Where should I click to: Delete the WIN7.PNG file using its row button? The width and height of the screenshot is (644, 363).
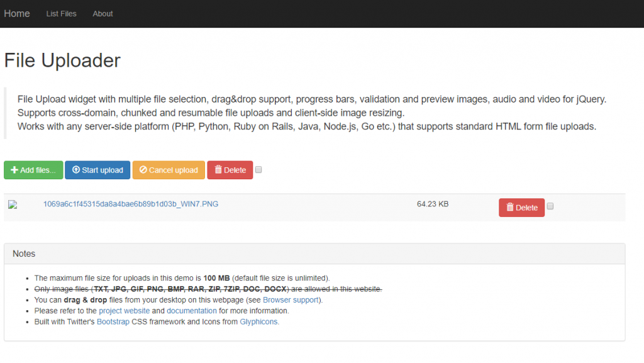(521, 208)
